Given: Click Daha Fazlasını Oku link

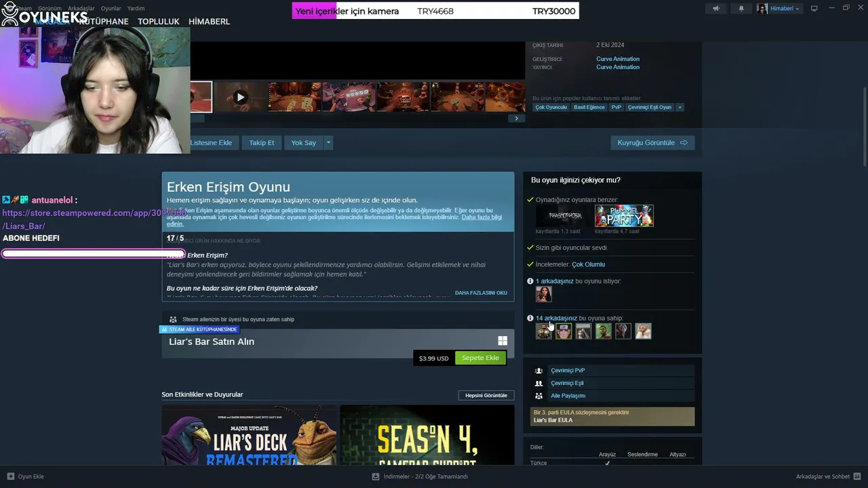Looking at the screenshot, I should pyautogui.click(x=481, y=293).
